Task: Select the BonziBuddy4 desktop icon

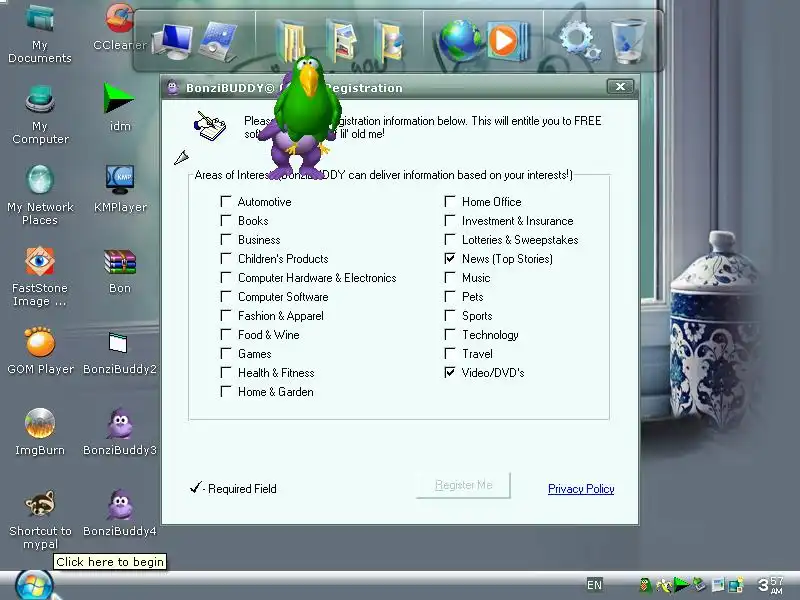Action: [x=120, y=513]
